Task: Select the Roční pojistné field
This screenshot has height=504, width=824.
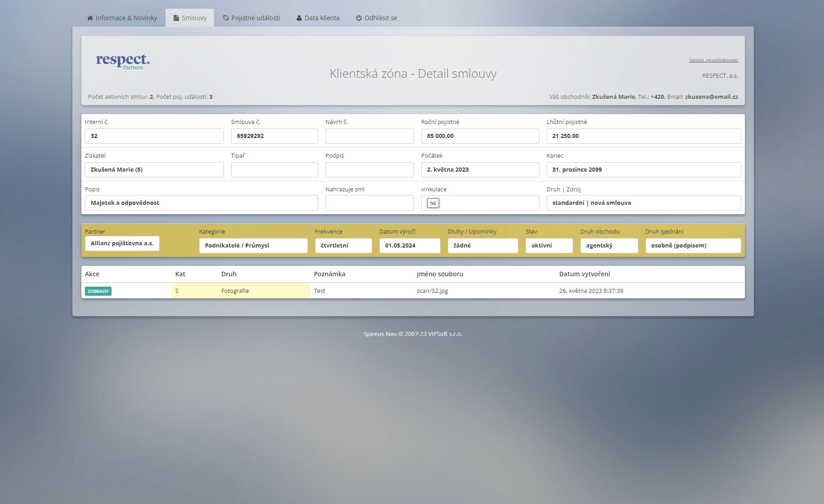Action: point(480,136)
